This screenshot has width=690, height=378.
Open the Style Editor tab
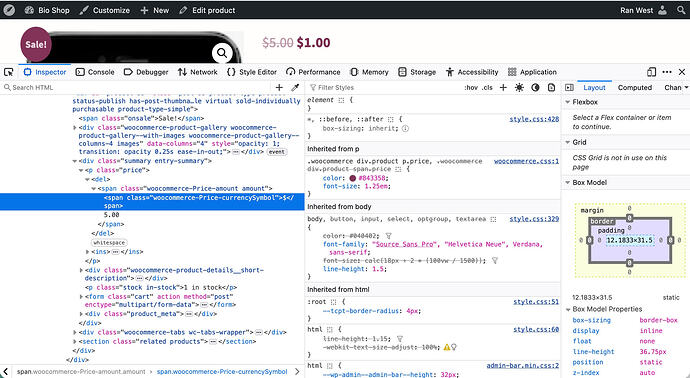click(252, 72)
